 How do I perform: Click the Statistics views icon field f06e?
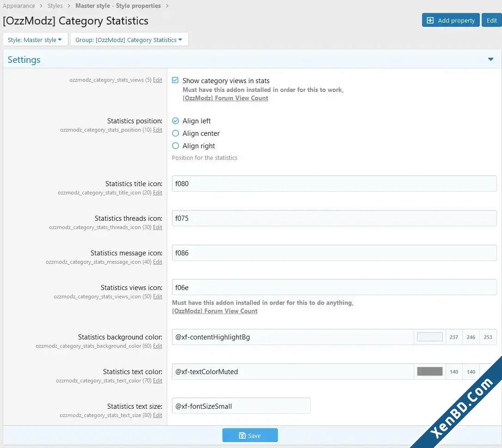click(334, 287)
